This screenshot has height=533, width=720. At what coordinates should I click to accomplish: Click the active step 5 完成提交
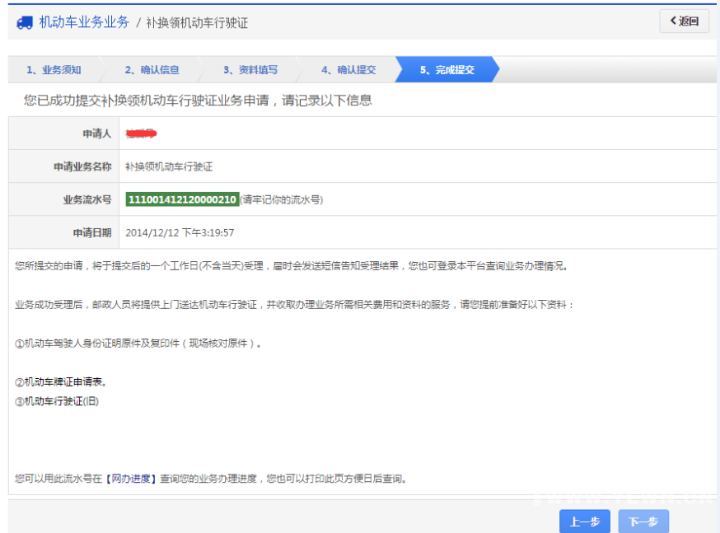tap(446, 70)
